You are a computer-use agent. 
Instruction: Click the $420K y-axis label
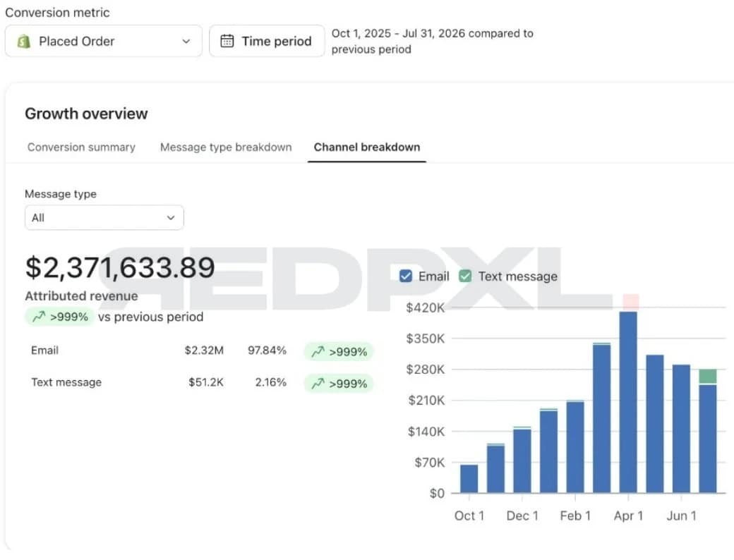pyautogui.click(x=426, y=308)
